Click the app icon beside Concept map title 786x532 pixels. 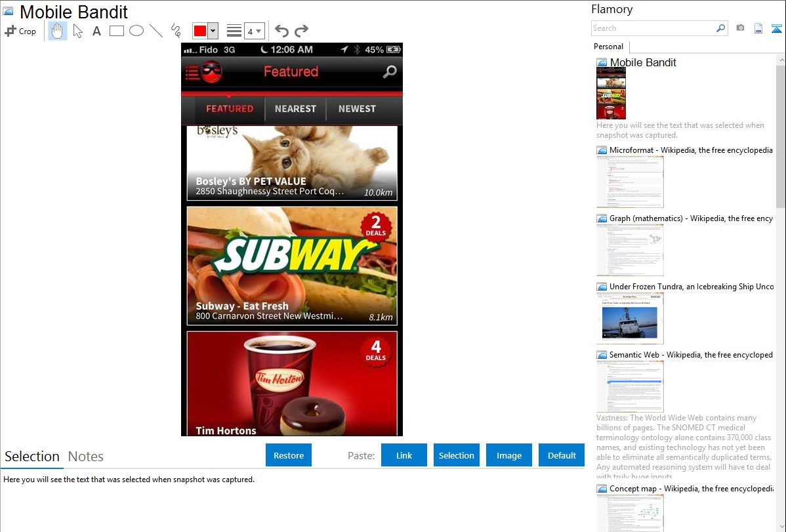click(602, 488)
